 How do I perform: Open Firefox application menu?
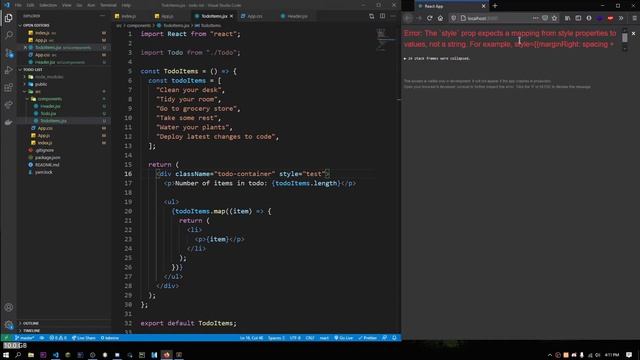tap(634, 18)
